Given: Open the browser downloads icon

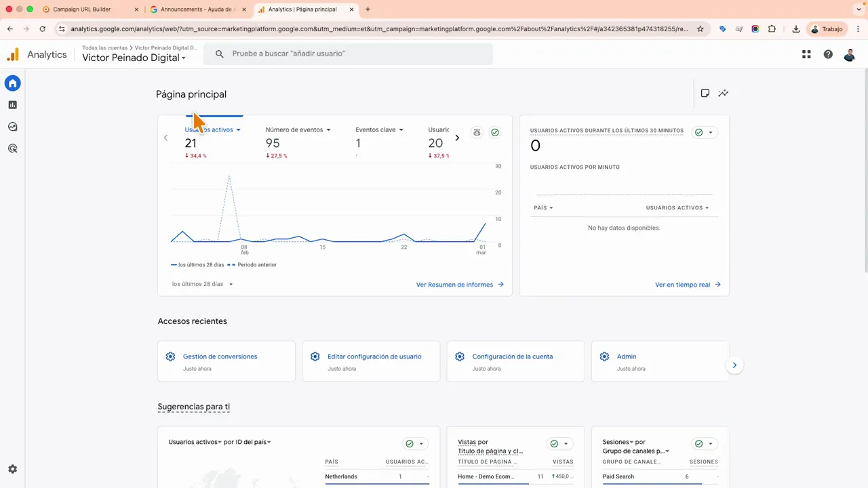Looking at the screenshot, I should (796, 29).
